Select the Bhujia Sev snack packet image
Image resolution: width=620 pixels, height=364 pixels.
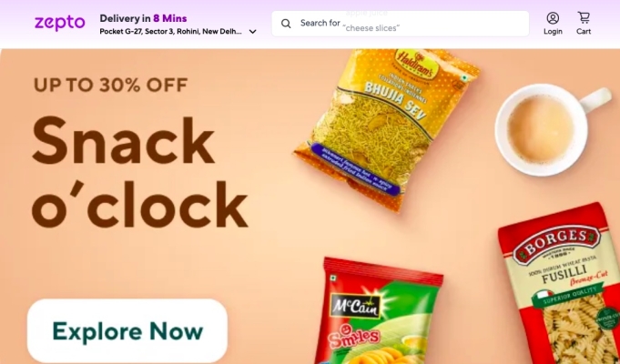pyautogui.click(x=387, y=128)
